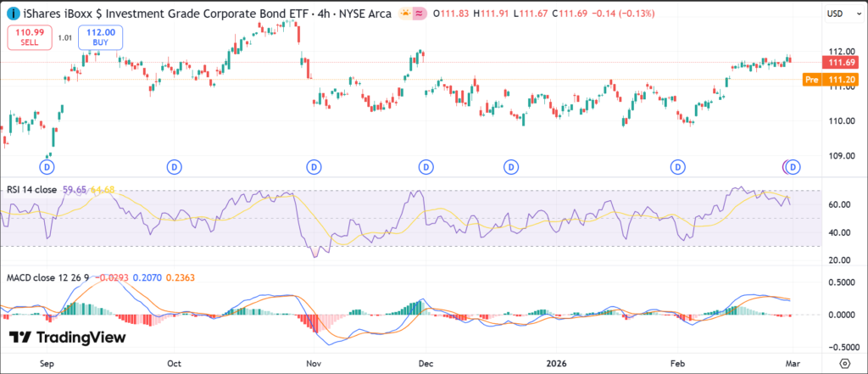Click the TradingView logo
Image resolution: width=868 pixels, height=374 pixels.
68,338
